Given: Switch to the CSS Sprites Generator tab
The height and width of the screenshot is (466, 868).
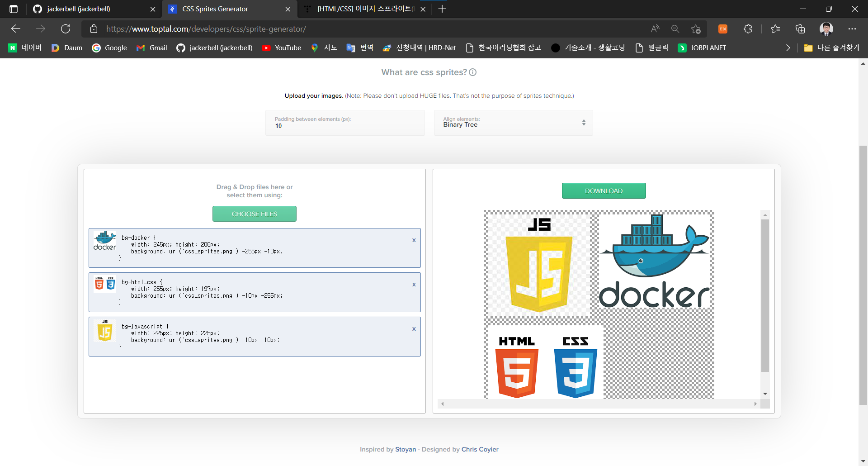Looking at the screenshot, I should (230, 9).
